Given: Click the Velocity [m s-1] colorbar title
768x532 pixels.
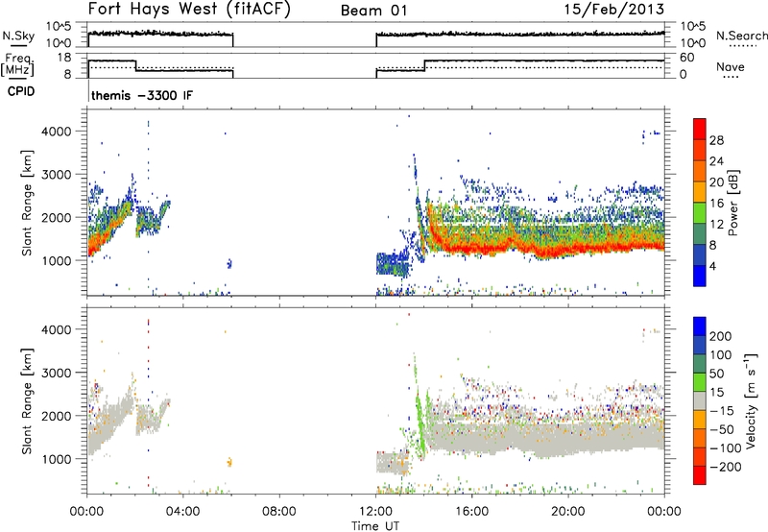Looking at the screenshot, I should pyautogui.click(x=751, y=400).
